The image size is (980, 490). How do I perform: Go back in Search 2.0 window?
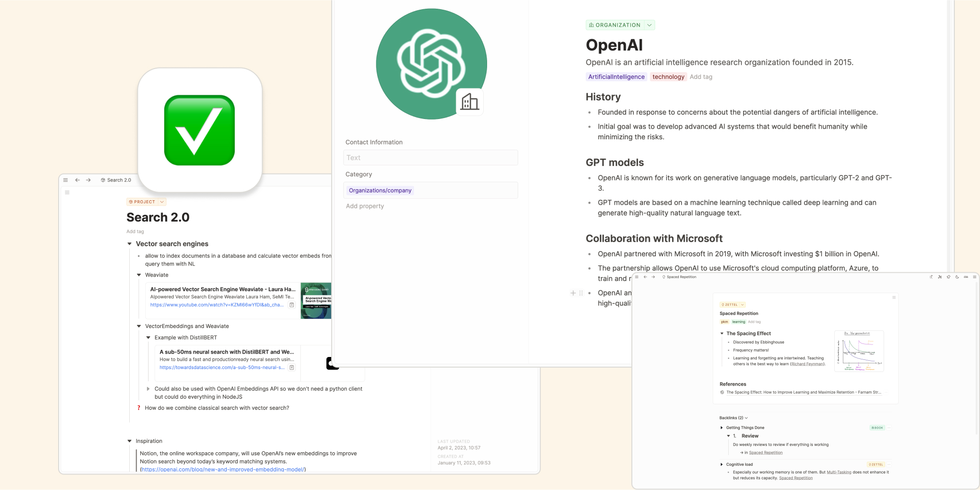click(77, 180)
